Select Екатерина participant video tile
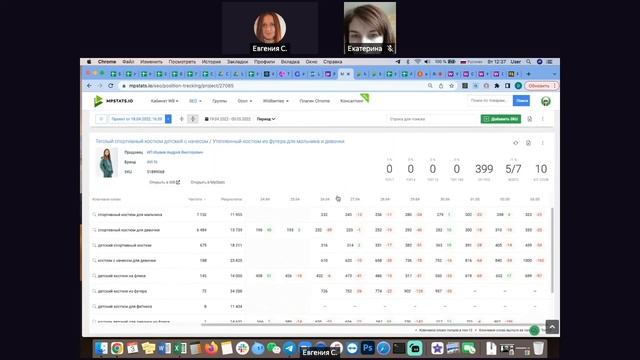Viewport: 640px width, 360px height. click(x=370, y=28)
